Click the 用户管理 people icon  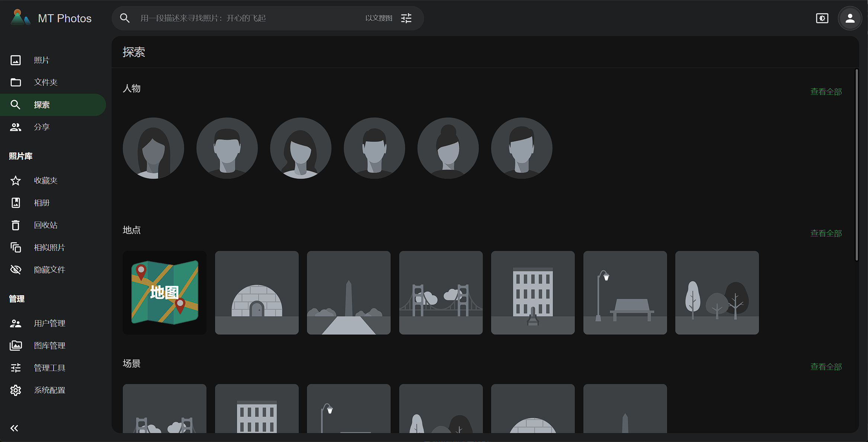pos(16,323)
